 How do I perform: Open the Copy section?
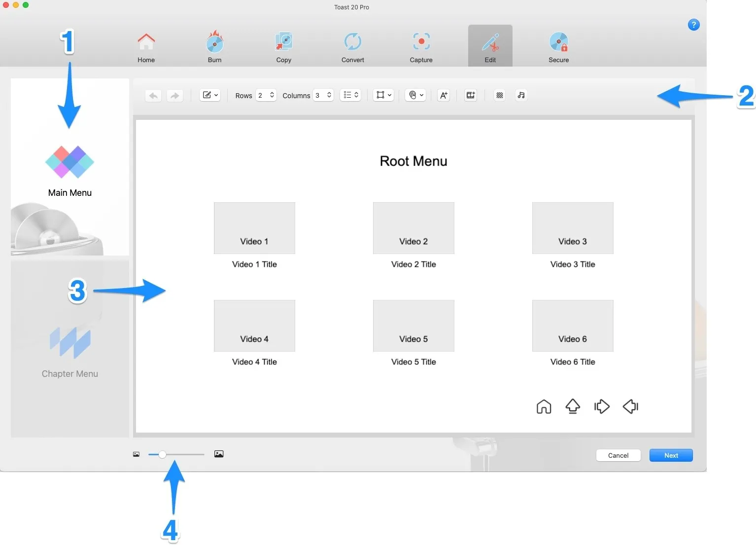point(283,47)
